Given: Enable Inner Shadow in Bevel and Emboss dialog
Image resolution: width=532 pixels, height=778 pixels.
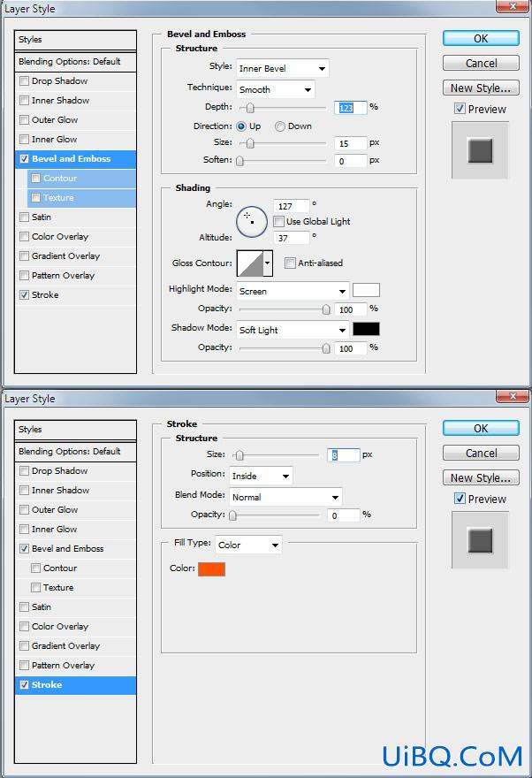Looking at the screenshot, I should tap(24, 100).
